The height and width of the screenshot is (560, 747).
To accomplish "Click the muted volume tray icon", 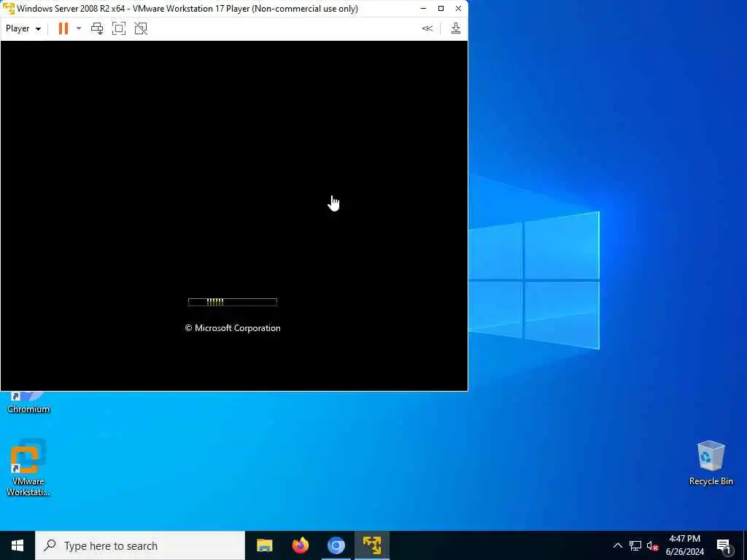I will point(652,545).
